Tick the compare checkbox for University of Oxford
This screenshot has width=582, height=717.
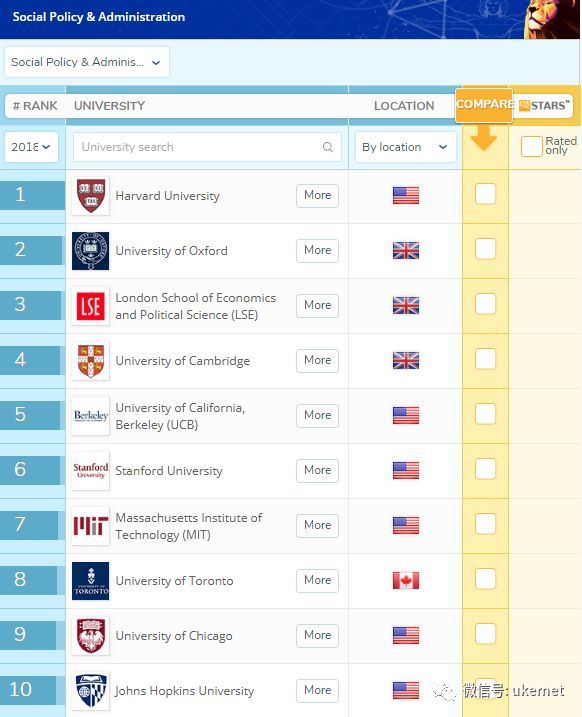point(486,249)
